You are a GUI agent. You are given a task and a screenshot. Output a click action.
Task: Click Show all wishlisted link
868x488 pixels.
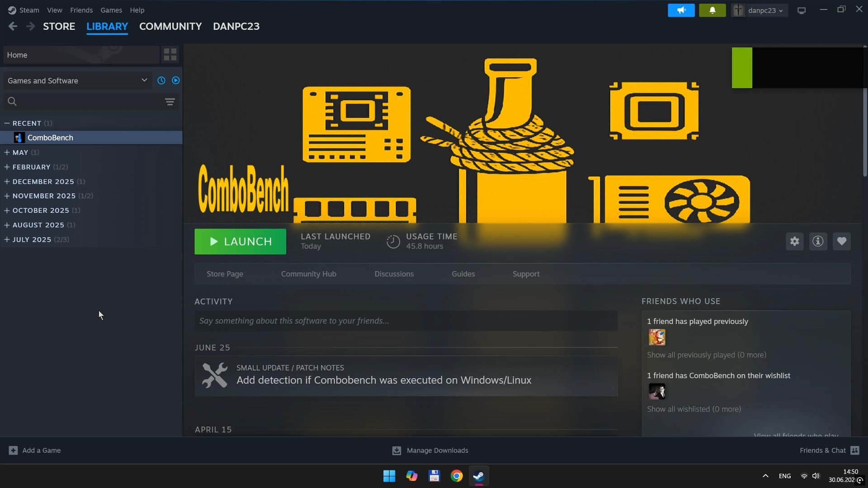[694, 409]
